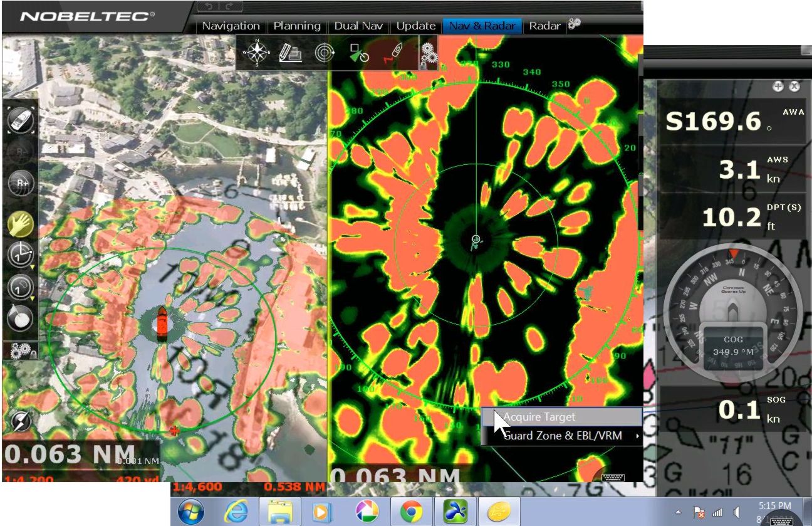The height and width of the screenshot is (526, 812).
Task: Switch to the Planning tab
Action: click(x=297, y=26)
